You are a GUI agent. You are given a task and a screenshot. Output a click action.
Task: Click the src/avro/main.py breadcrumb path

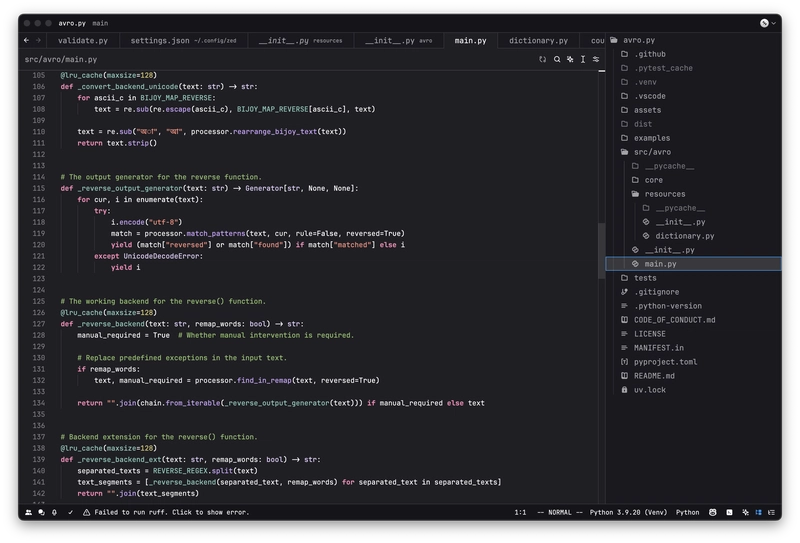click(x=61, y=60)
